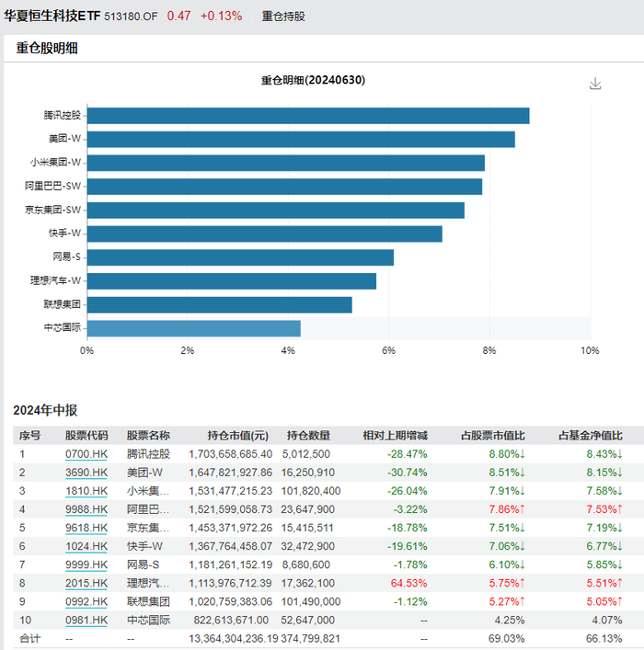Click the fund name 华夏恒生科技ETF

52,16
